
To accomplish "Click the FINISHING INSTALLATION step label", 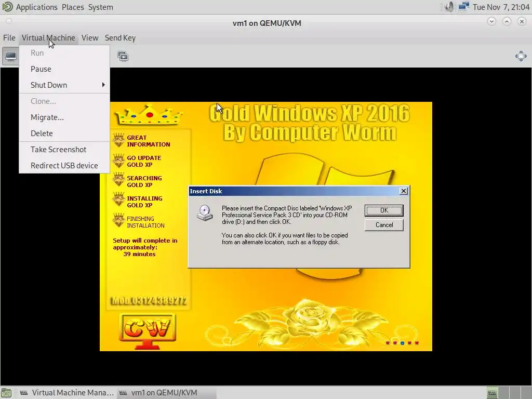I will 145,222.
